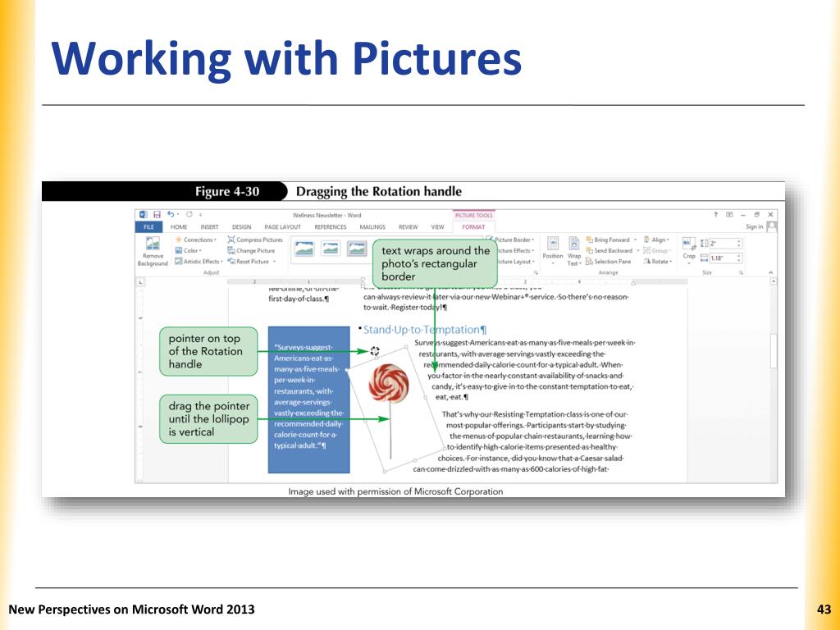Click the scroll up arrow

pos(773,282)
